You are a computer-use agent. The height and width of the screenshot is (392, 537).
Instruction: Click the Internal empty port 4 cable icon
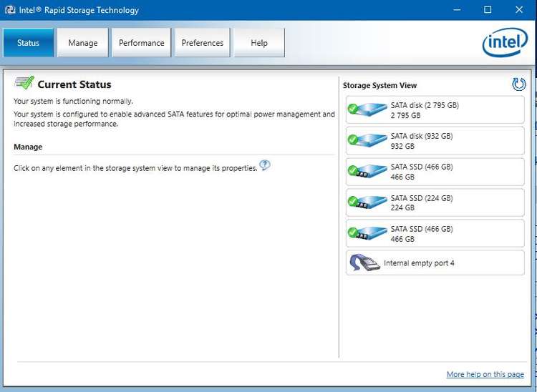[364, 263]
